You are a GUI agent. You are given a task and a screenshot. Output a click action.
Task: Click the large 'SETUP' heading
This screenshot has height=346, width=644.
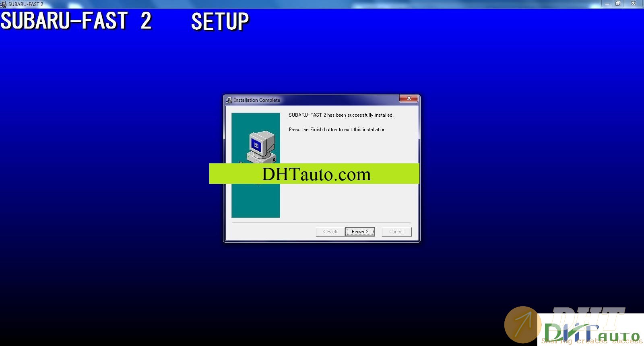tap(220, 21)
